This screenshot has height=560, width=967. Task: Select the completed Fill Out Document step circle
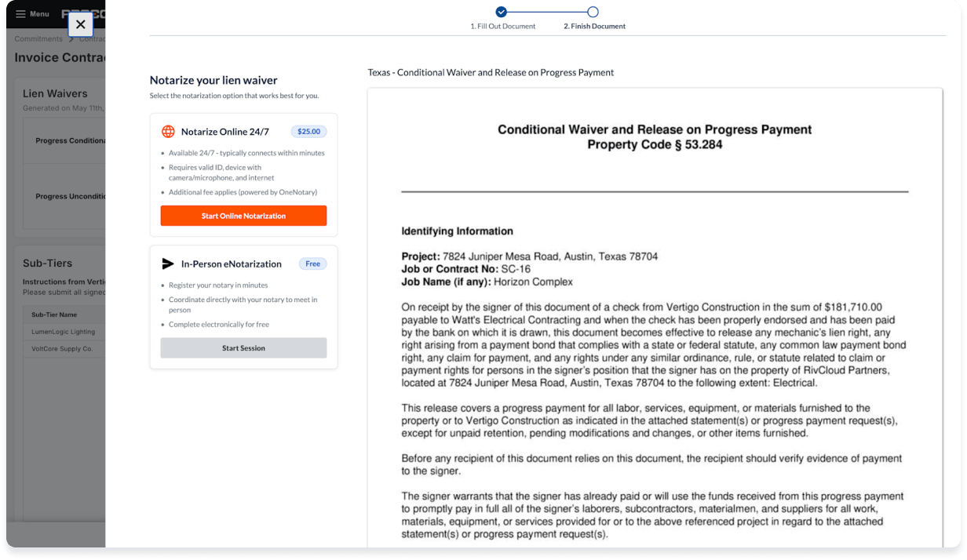[x=502, y=12]
